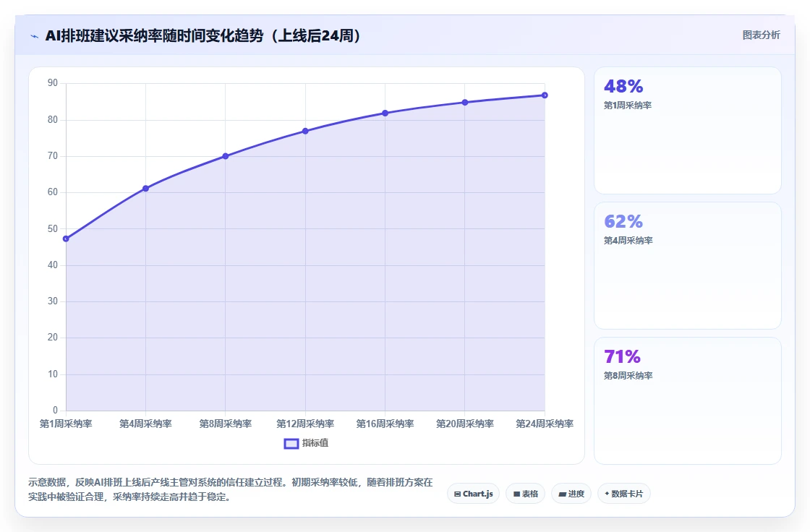810x532 pixels.
Task: Click the x-axis label 第8周采纳率
Action: point(225,424)
